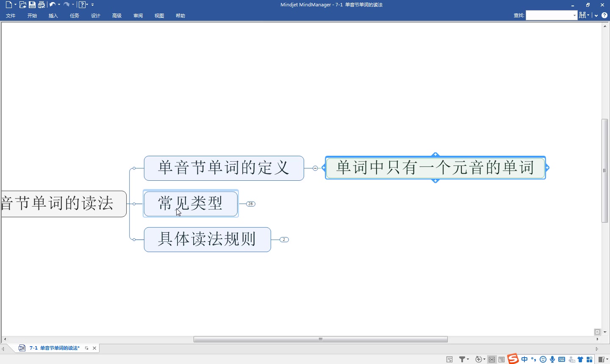Screen dimensions: 610x364
Task: Open the 设计 ribbon tab
Action: click(x=96, y=16)
